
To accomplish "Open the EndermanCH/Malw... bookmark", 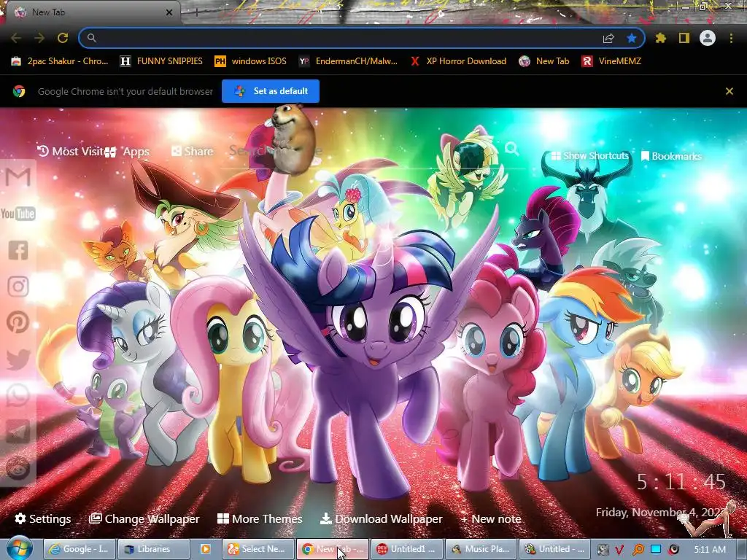I will (x=348, y=61).
